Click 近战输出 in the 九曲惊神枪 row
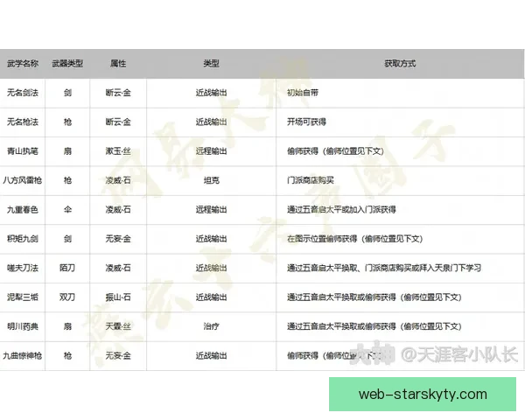 click(211, 356)
